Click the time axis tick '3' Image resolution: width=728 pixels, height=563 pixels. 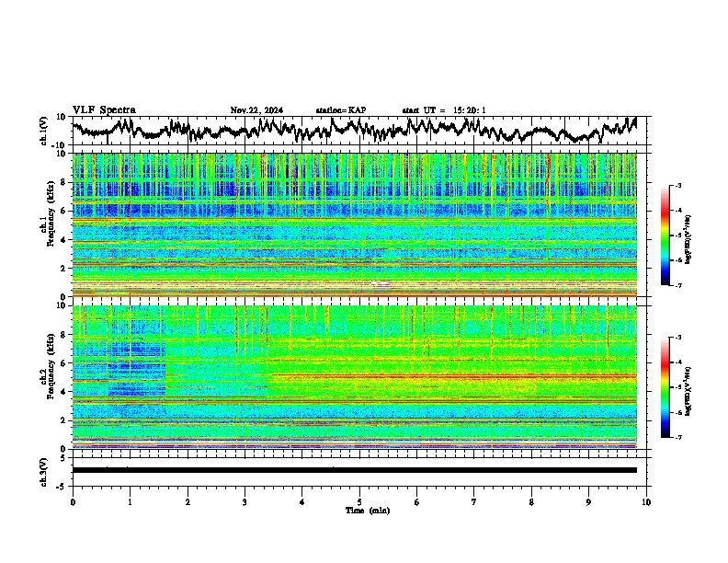tap(245, 502)
